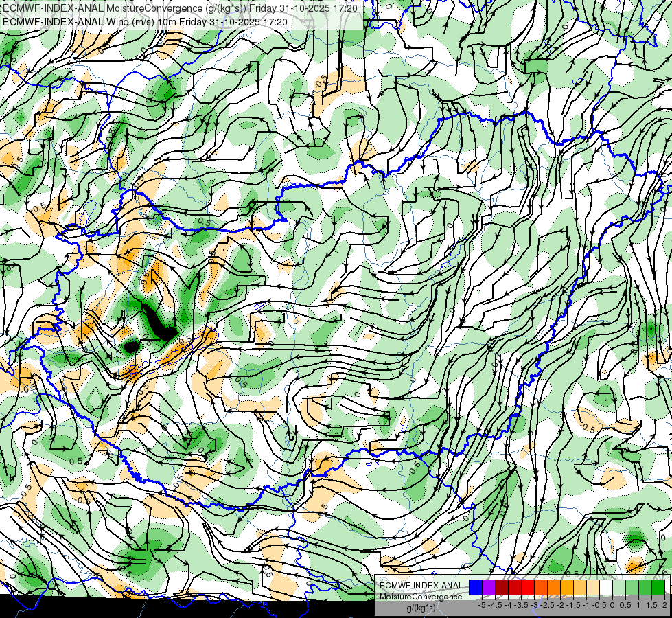Click the g/(kg*s) unit label in legend

pos(421,608)
